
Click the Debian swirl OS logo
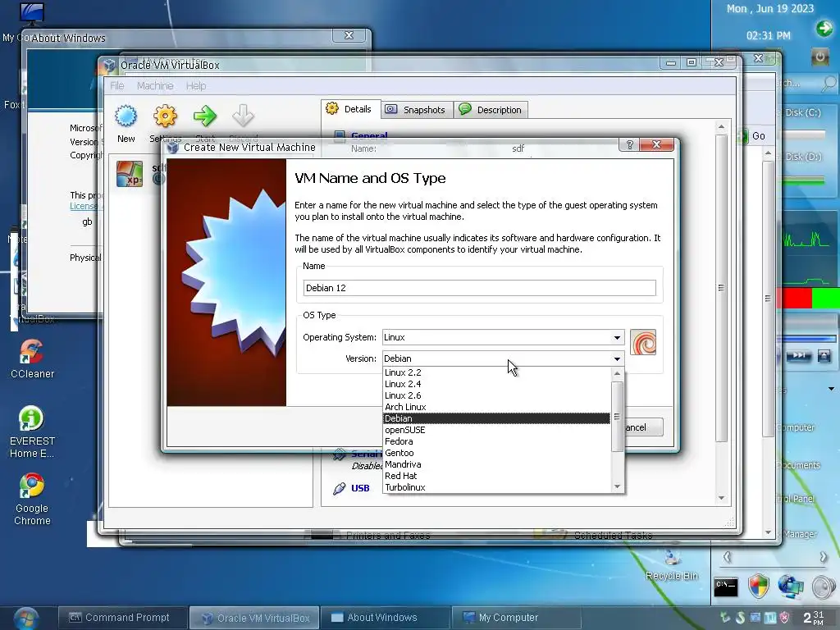(643, 342)
